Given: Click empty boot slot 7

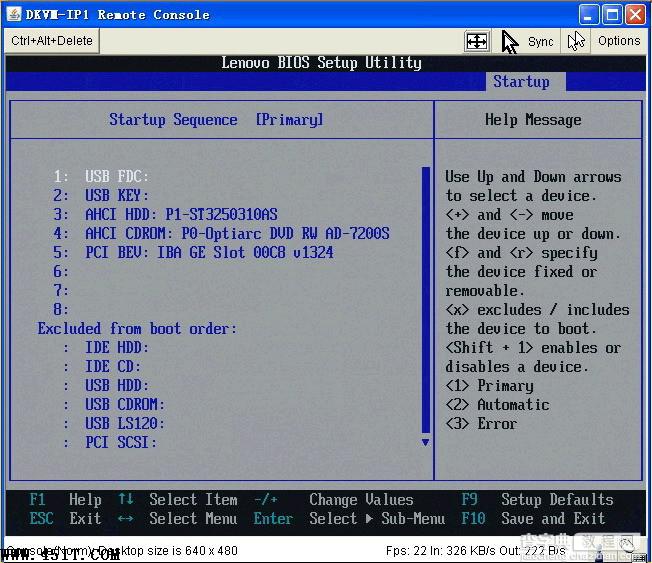Looking at the screenshot, I should (x=61, y=290).
